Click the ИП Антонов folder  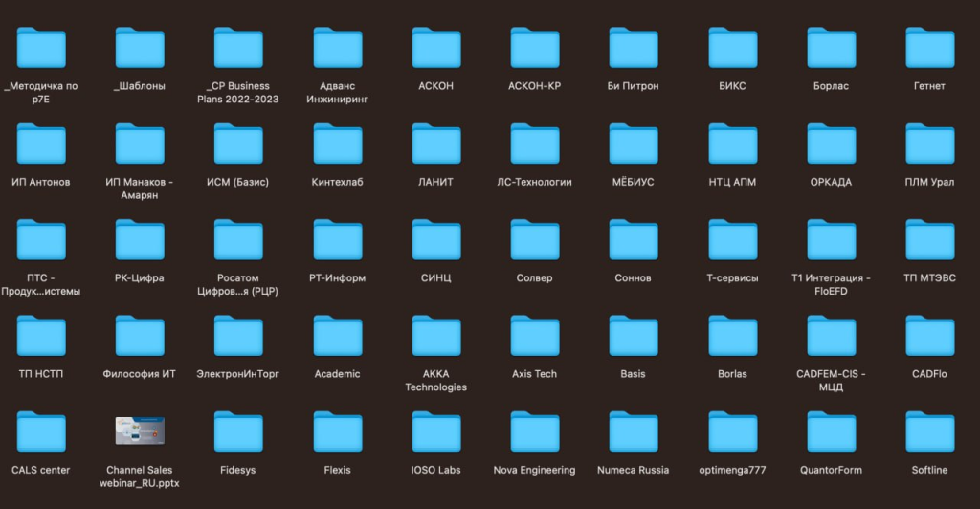click(41, 144)
